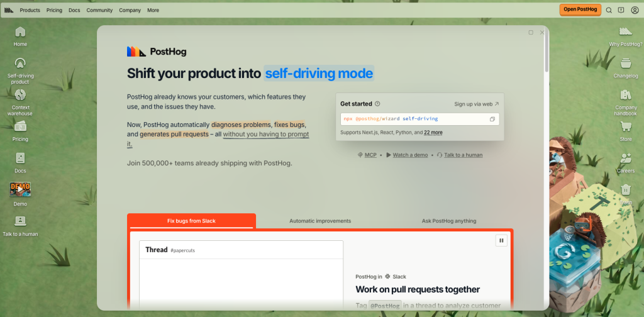Open the 22 more frameworks link
Viewport: 644px width, 317px height.
coord(433,133)
